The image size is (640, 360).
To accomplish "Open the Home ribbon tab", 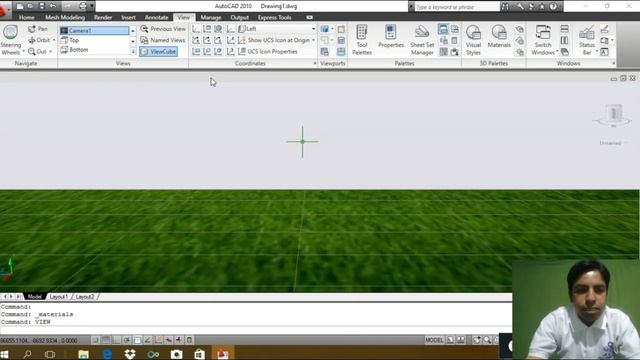I will point(27,18).
